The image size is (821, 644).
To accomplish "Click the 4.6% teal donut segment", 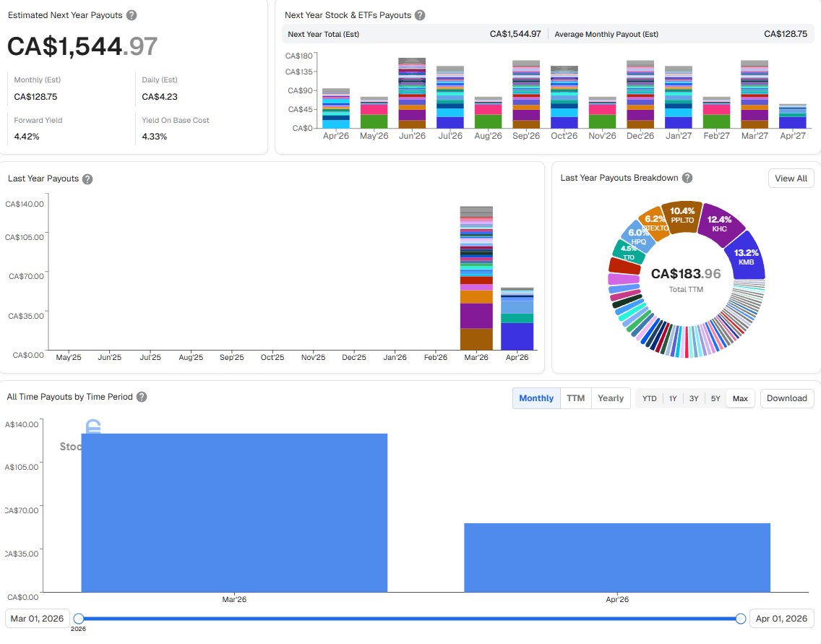I will tap(628, 252).
